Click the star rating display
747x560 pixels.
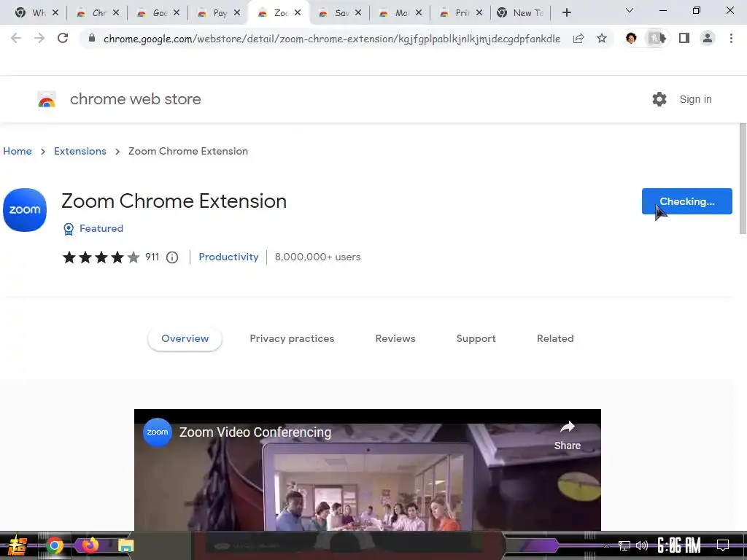[101, 257]
